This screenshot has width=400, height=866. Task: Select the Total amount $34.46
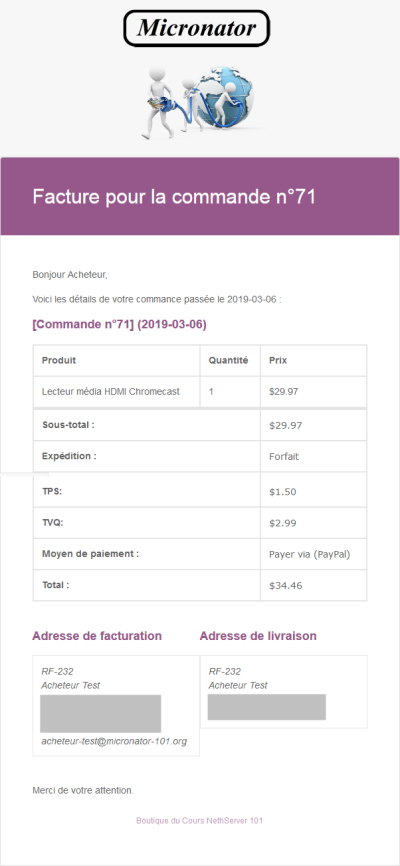(286, 585)
